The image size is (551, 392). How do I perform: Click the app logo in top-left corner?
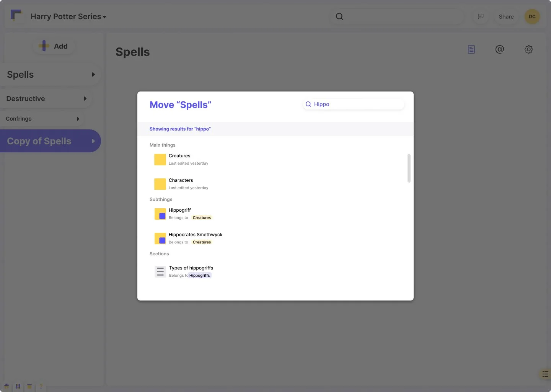[x=16, y=16]
